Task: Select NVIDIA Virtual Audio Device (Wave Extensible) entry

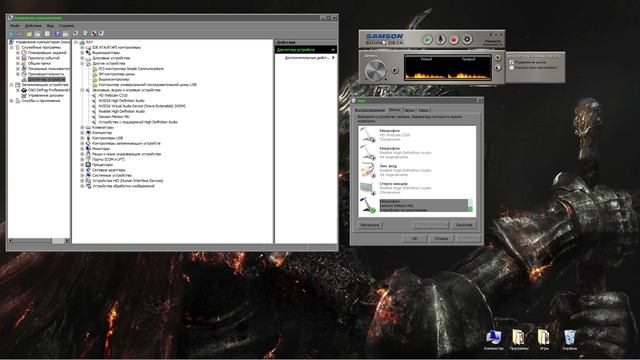Action: coord(142,106)
